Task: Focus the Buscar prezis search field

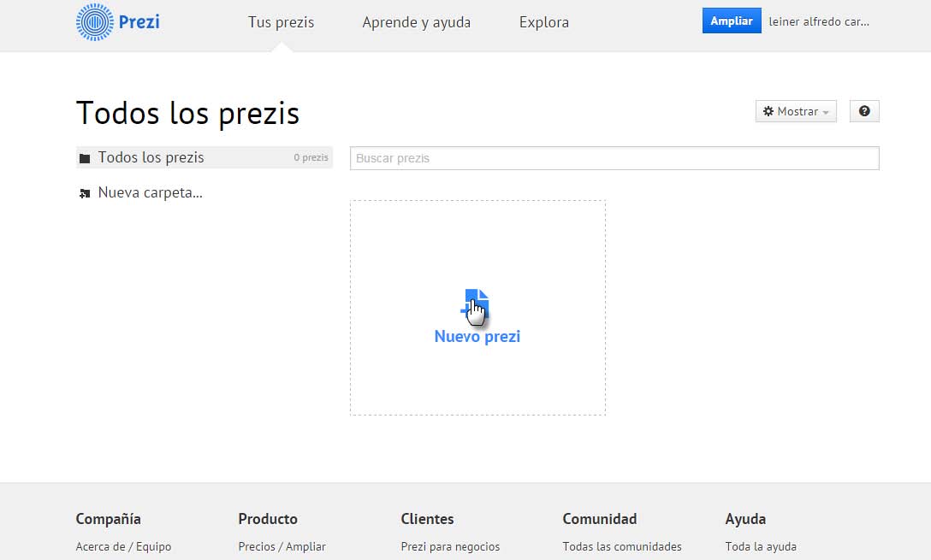Action: pos(614,158)
